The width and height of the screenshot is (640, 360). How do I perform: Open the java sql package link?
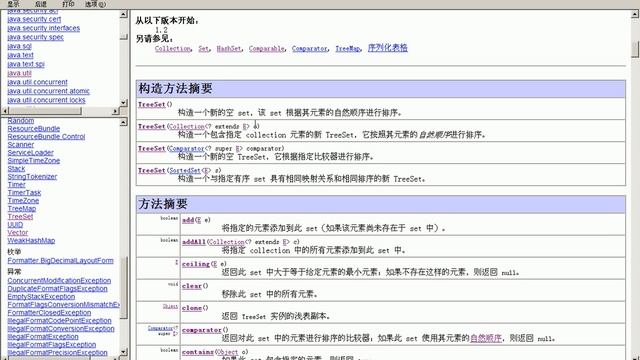[20, 46]
